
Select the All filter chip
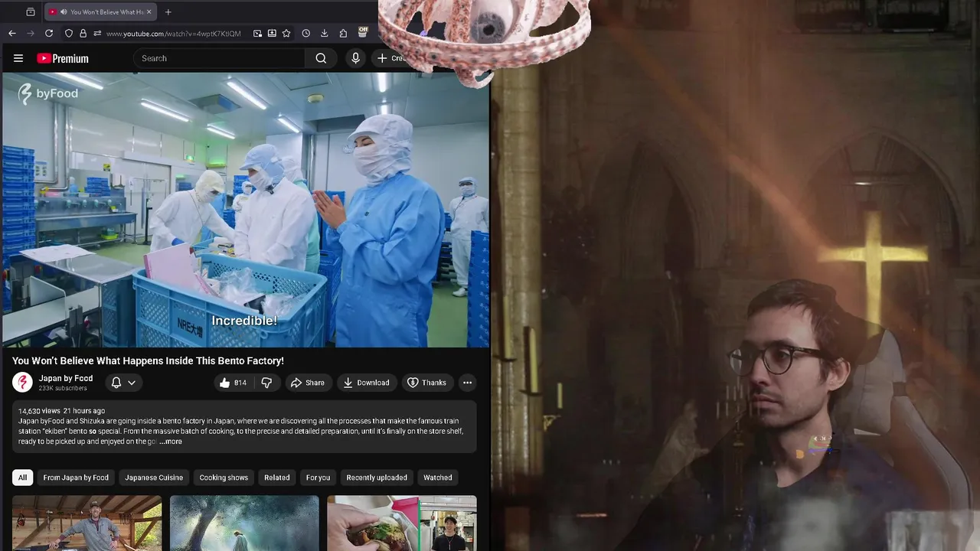[22, 478]
